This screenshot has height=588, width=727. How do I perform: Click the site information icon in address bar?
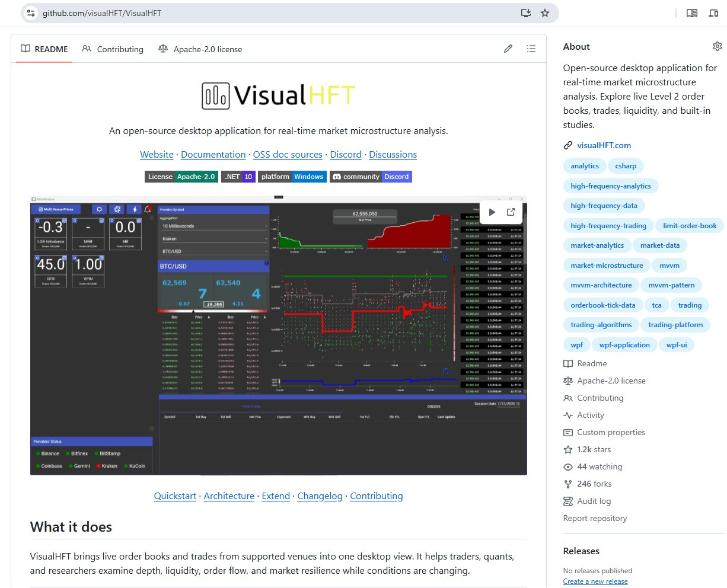click(x=31, y=13)
